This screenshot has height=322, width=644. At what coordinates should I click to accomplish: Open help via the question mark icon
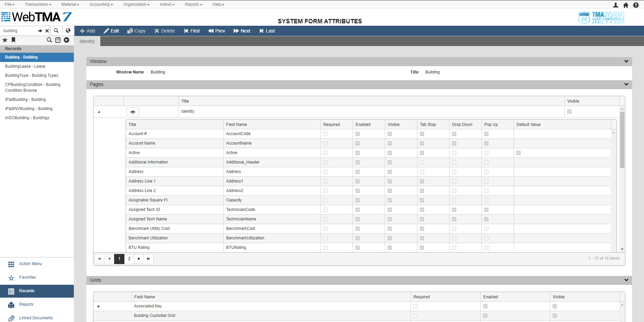click(636, 5)
